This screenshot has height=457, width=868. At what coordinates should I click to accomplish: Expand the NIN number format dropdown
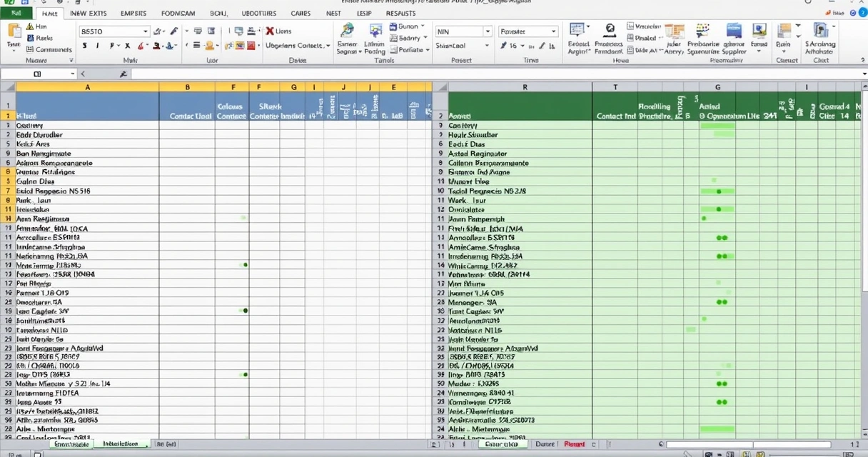pos(488,31)
